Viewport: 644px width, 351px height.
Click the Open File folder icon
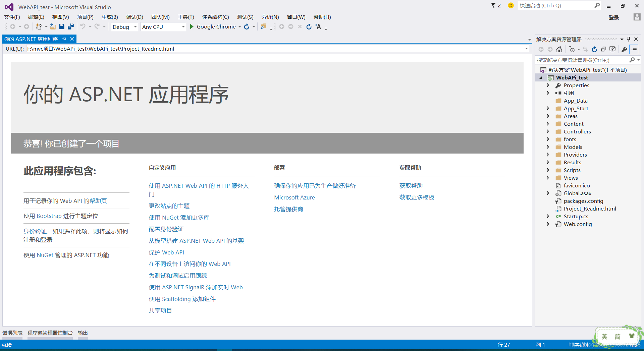[53, 26]
